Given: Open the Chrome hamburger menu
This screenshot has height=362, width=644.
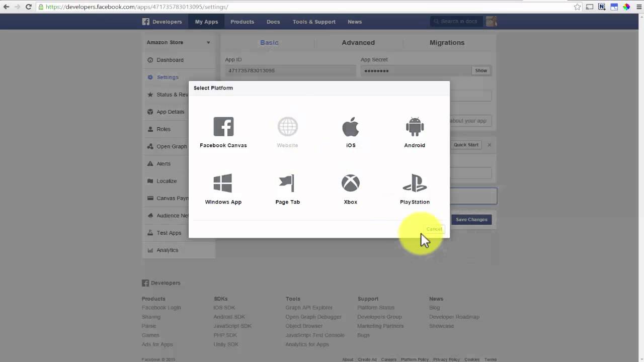Looking at the screenshot, I should (x=638, y=7).
